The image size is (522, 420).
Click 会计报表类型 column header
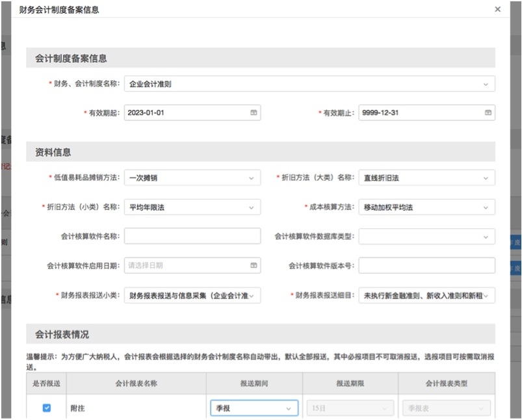pos(447,384)
